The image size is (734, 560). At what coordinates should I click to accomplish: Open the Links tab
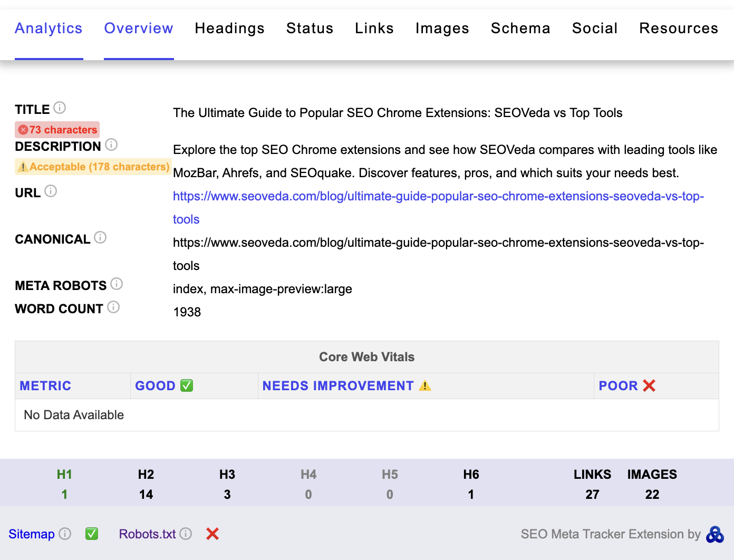374,28
